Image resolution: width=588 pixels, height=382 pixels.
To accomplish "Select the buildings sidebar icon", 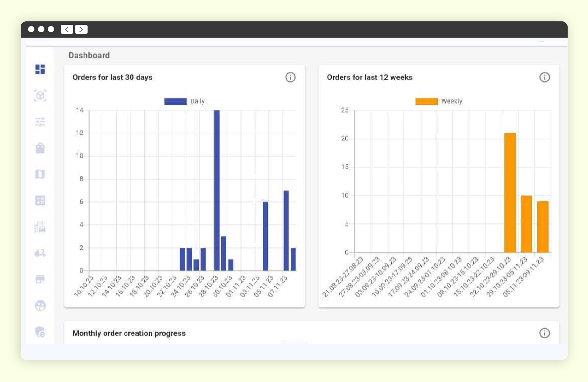I will pos(40,227).
